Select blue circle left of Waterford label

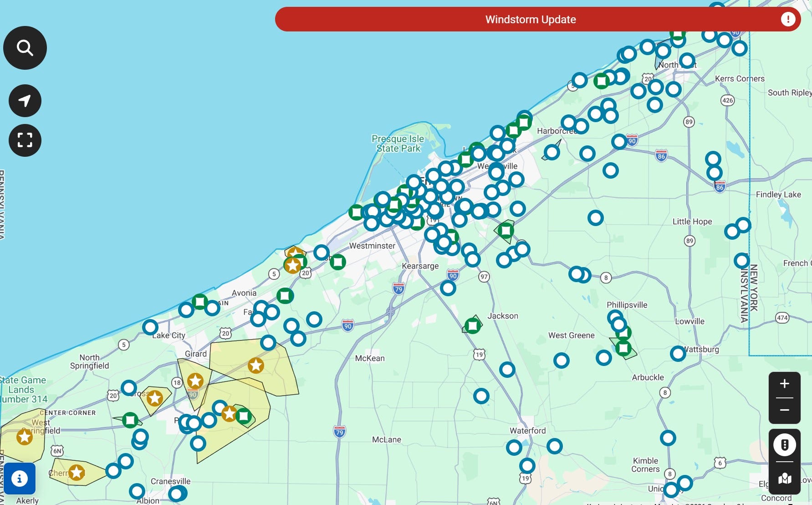coord(514,448)
